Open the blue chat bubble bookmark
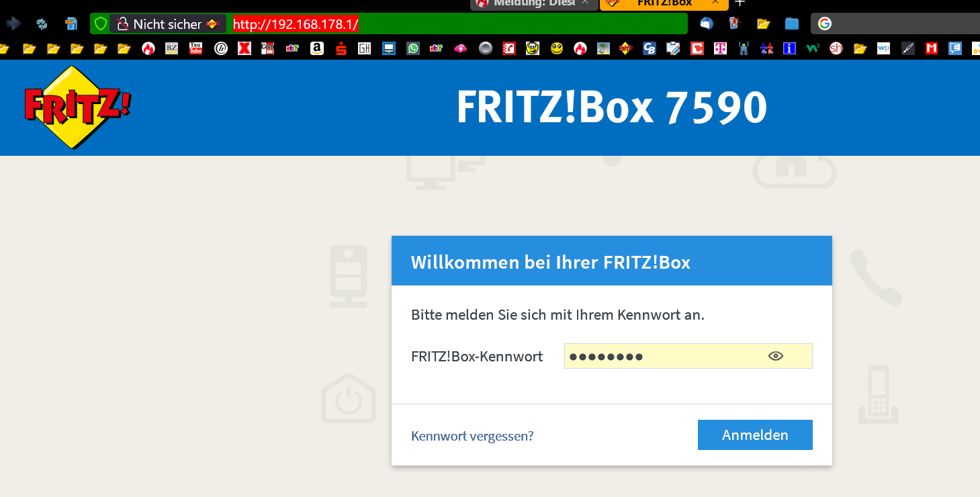Screen dimensions: 980x497 [954, 48]
